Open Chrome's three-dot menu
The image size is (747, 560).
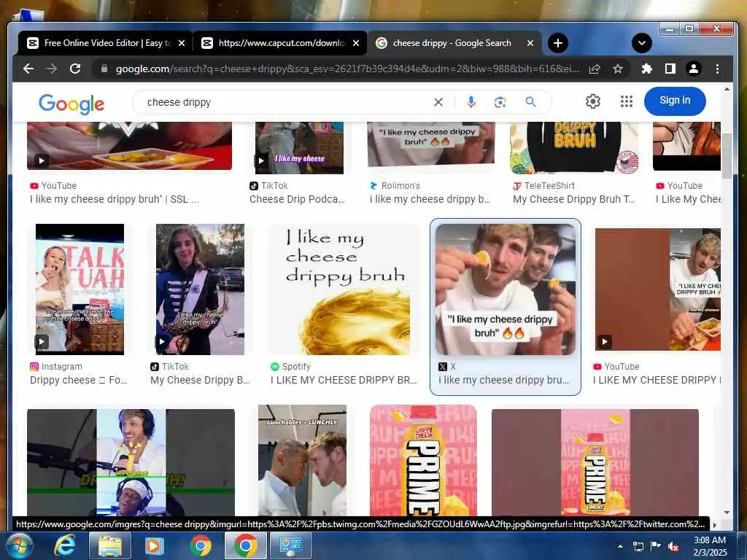[718, 69]
